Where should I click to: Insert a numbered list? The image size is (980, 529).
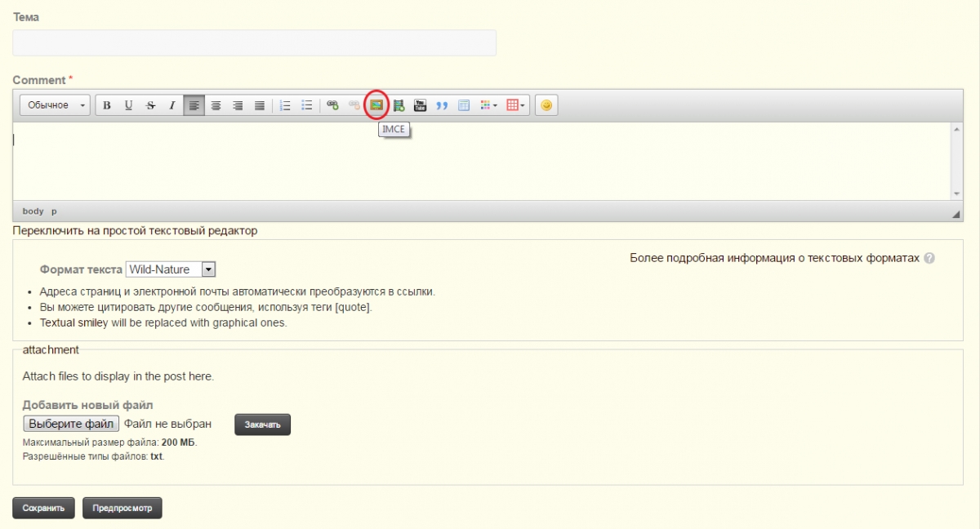[285, 105]
